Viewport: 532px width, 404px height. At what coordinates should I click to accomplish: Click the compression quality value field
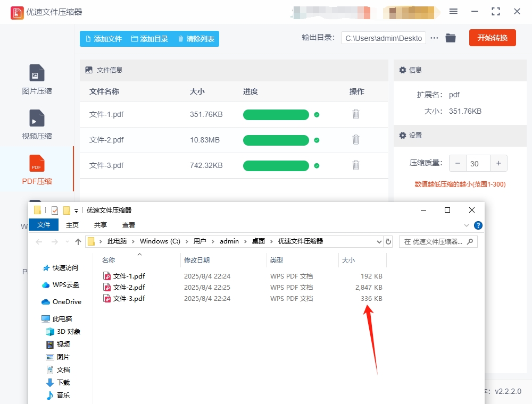click(478, 163)
